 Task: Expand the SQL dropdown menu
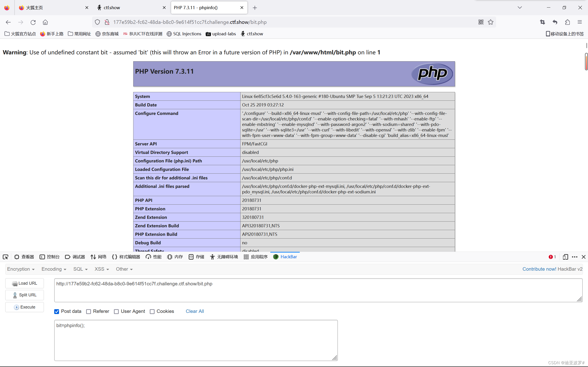click(80, 269)
